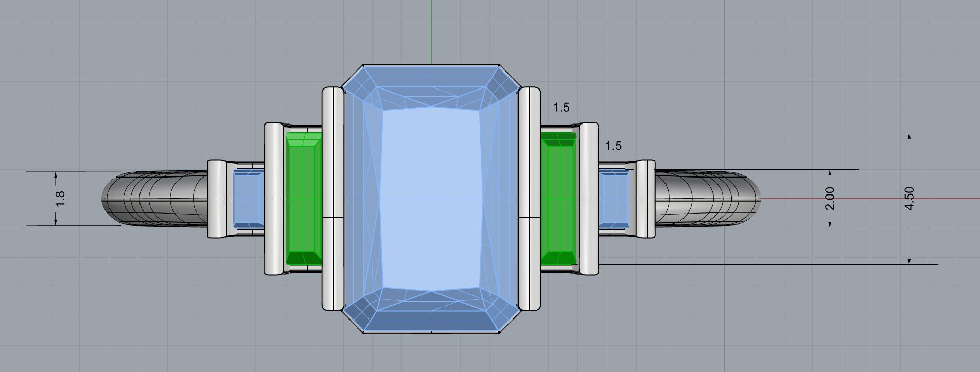
Task: Select the upper 1.5 text annotation
Action: 561,108
